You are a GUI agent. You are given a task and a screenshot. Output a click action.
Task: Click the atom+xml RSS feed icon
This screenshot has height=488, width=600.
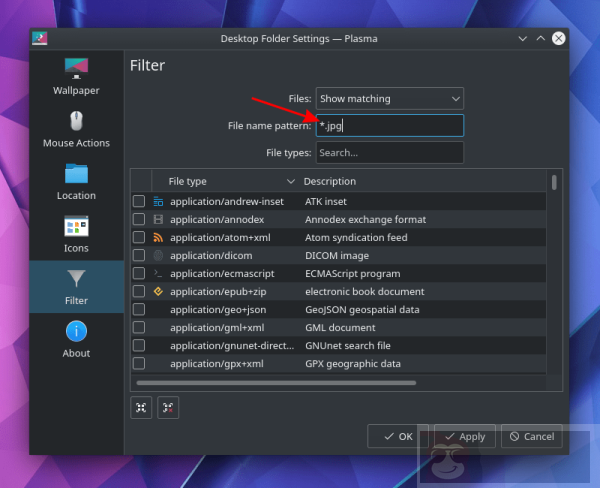[158, 238]
